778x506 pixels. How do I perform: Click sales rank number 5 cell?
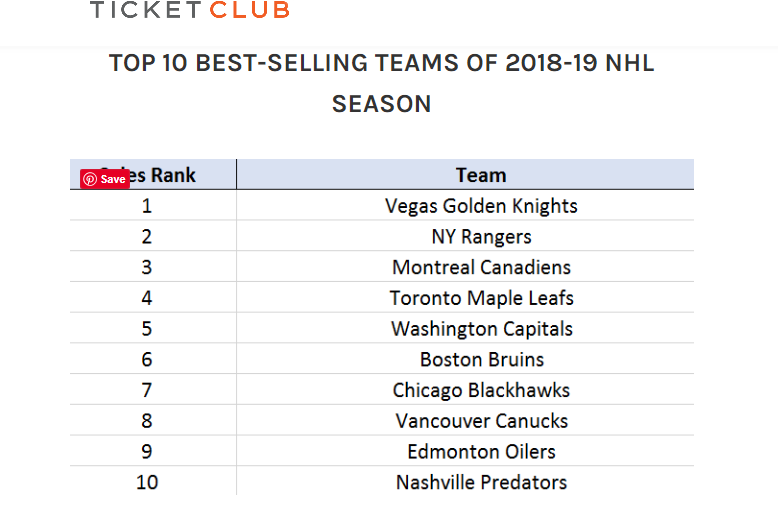147,329
